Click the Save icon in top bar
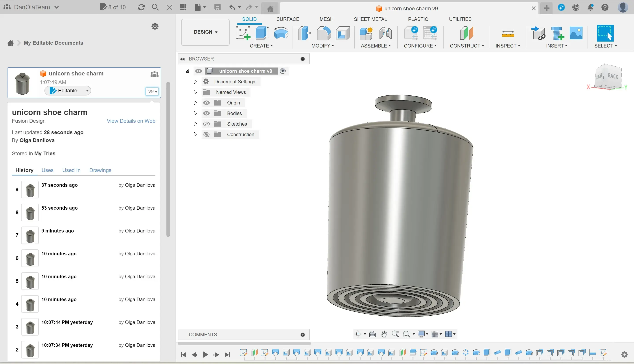The height and width of the screenshot is (364, 634). tap(217, 7)
